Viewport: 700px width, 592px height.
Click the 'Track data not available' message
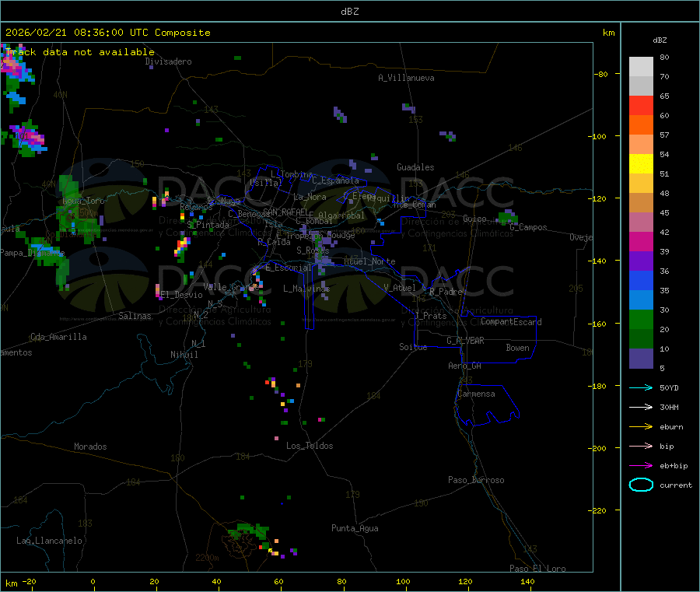pyautogui.click(x=80, y=52)
